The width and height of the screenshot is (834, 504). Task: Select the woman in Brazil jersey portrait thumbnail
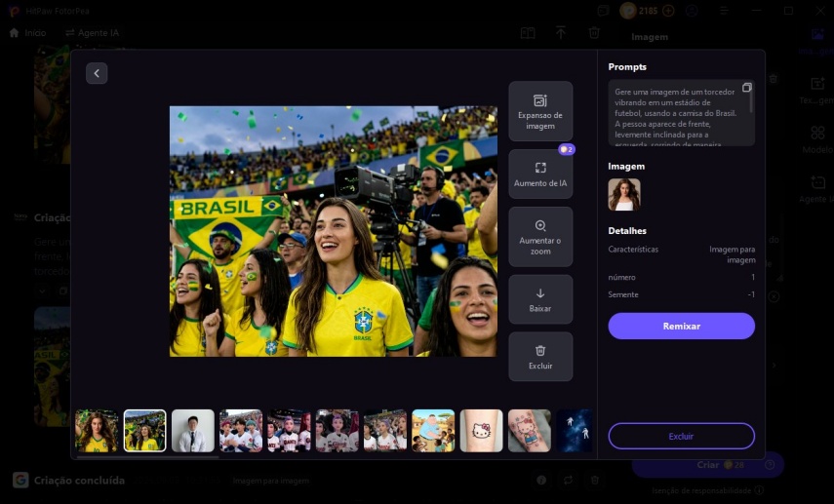click(x=97, y=431)
